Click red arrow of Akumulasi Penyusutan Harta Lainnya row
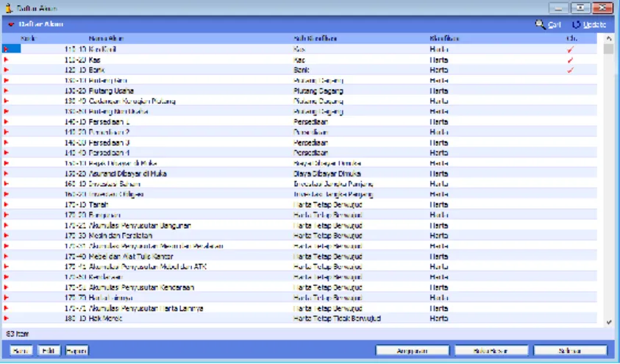The height and width of the screenshot is (364, 620). coord(6,308)
